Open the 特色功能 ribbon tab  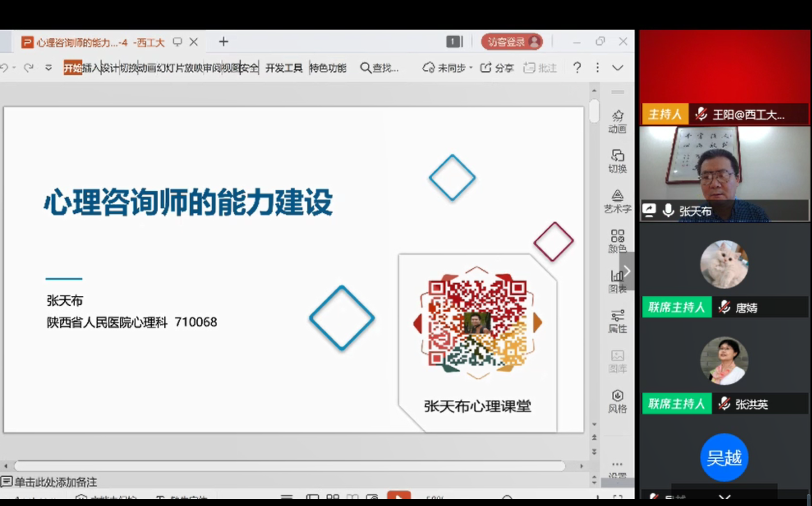pyautogui.click(x=328, y=68)
